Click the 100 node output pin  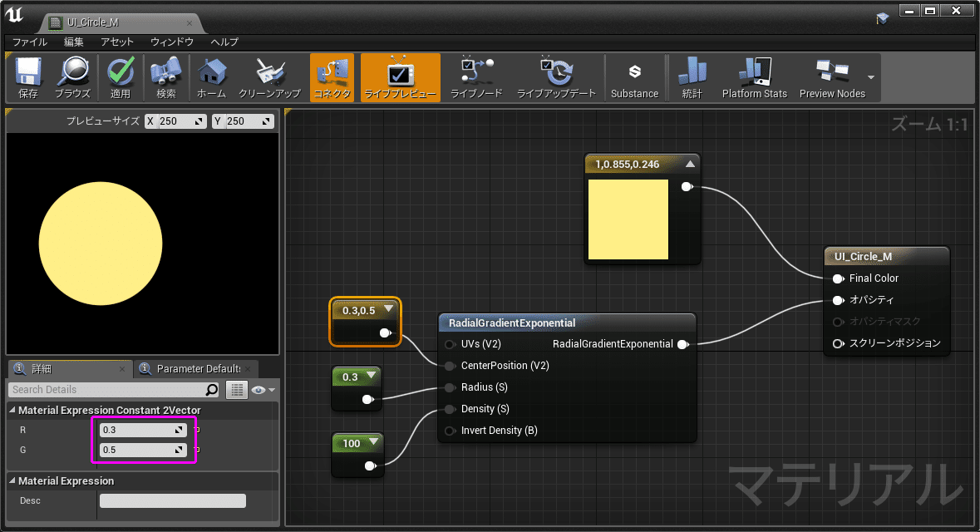tap(370, 465)
